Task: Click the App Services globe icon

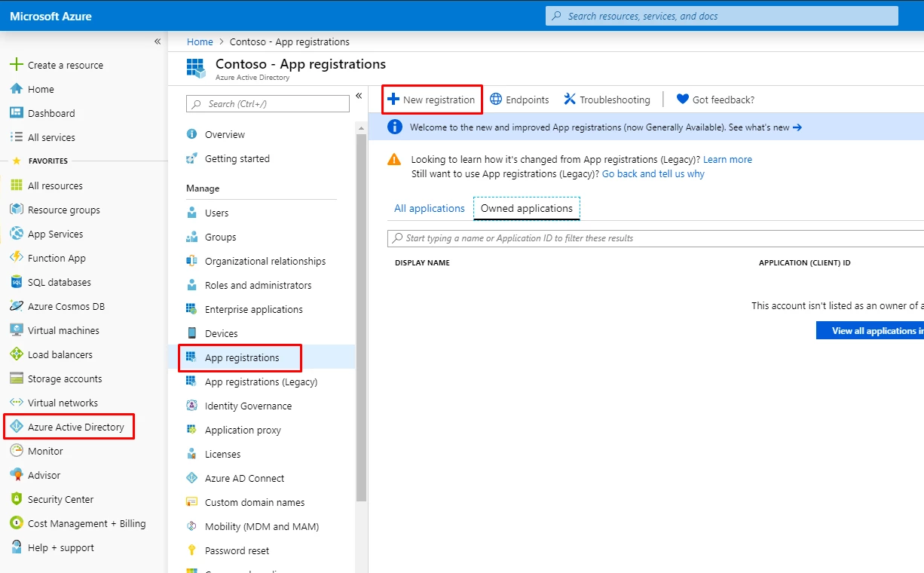Action: [16, 234]
